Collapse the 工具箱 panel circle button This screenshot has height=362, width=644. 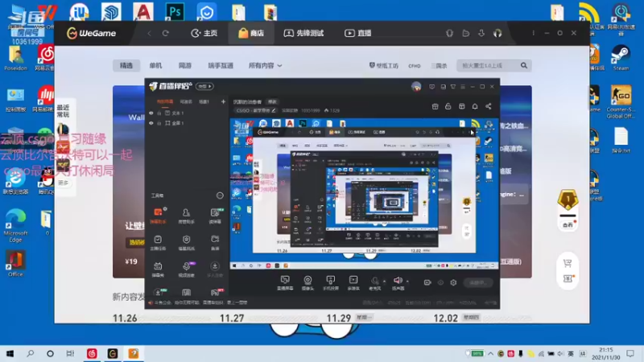[x=220, y=195]
